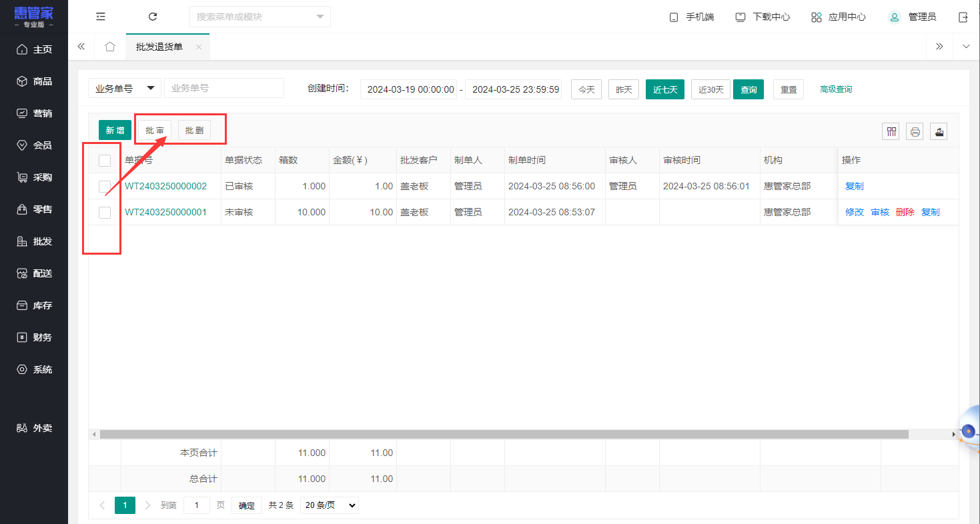Open 应用中心 app center
The image size is (980, 524).
click(x=839, y=17)
